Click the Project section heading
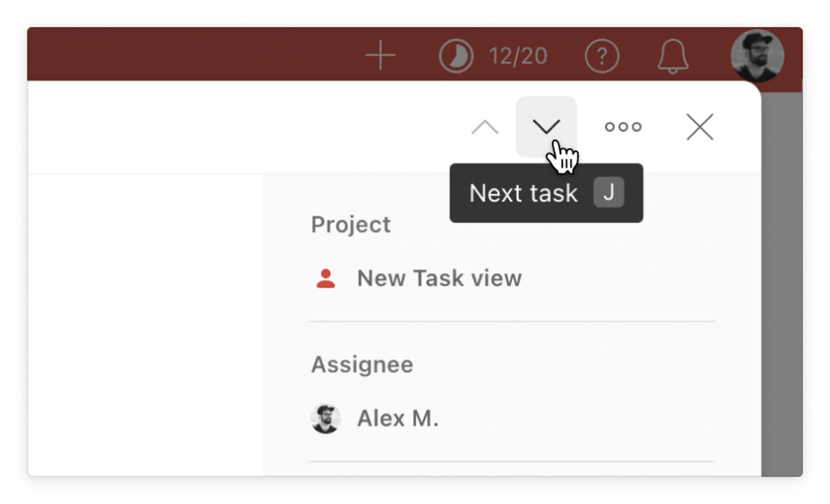The height and width of the screenshot is (504, 830). (351, 224)
